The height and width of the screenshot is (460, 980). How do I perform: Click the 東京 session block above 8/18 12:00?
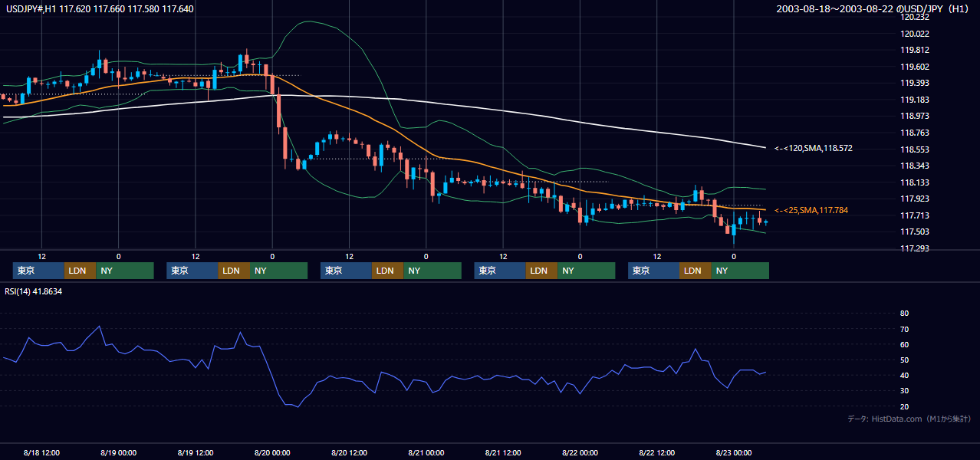tap(38, 271)
